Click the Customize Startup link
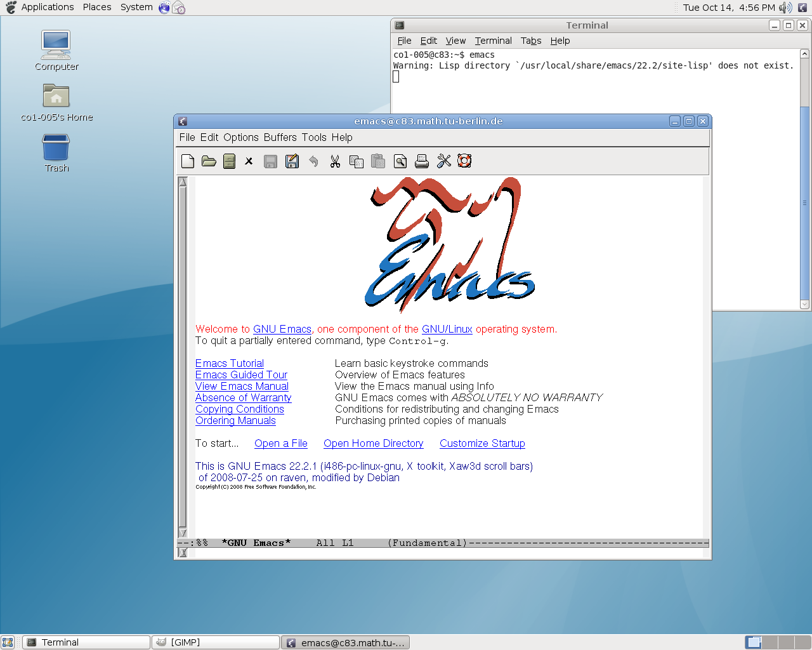 click(482, 444)
